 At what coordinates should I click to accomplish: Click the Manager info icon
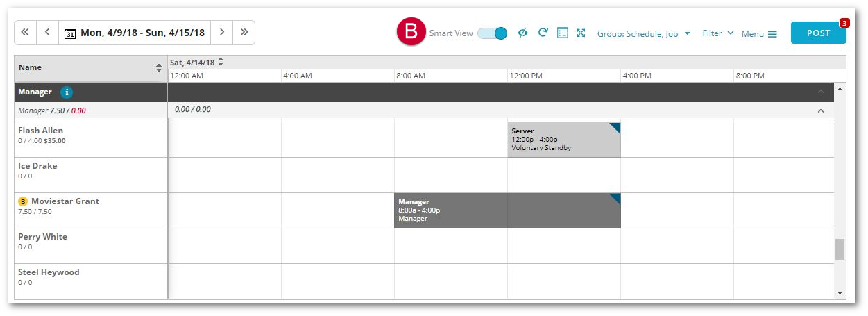(x=67, y=92)
